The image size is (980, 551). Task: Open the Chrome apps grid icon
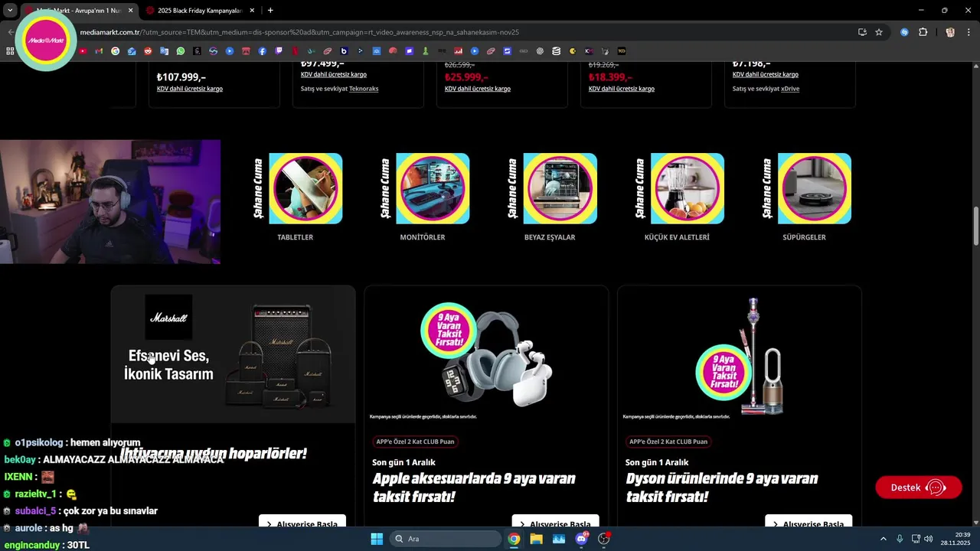pos(10,51)
